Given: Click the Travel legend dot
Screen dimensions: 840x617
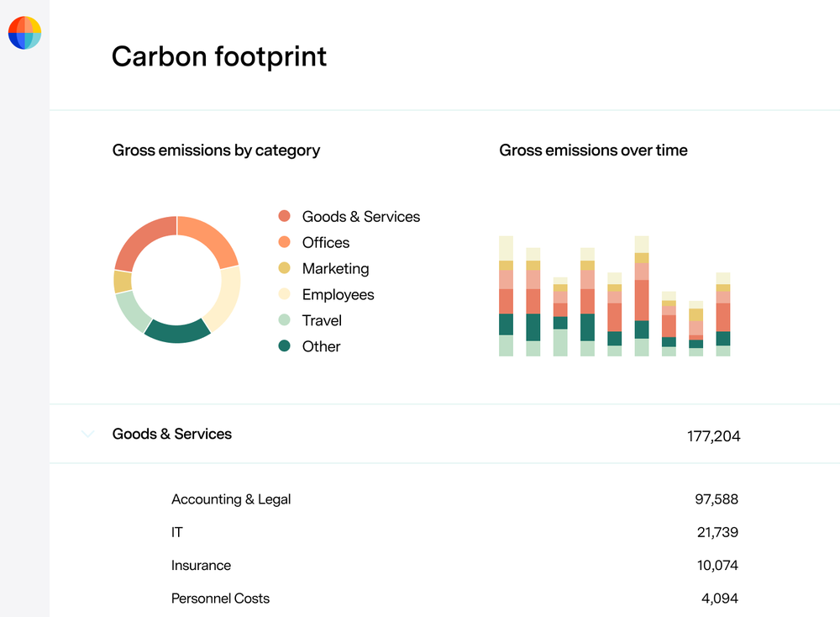Looking at the screenshot, I should coord(285,320).
